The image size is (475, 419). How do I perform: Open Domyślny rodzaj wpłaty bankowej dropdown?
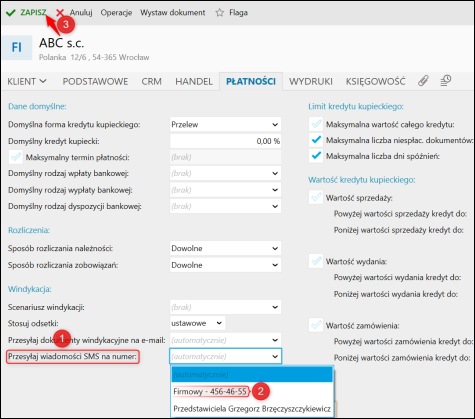(225, 173)
